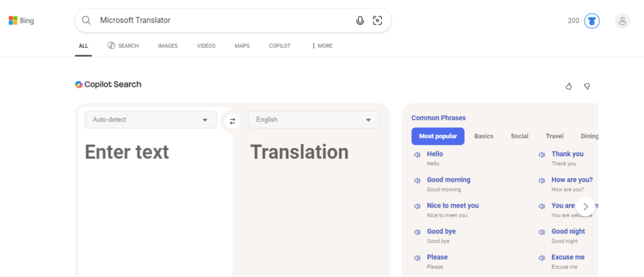Screen dimensions: 644x277
Task: Click the Copilot Search logo
Action: pos(108,84)
